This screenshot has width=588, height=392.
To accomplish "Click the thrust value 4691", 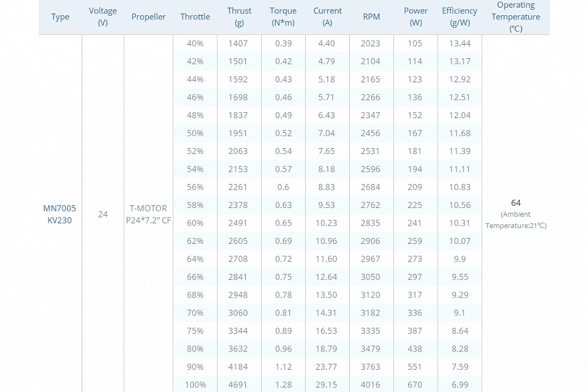I will 238,384.
